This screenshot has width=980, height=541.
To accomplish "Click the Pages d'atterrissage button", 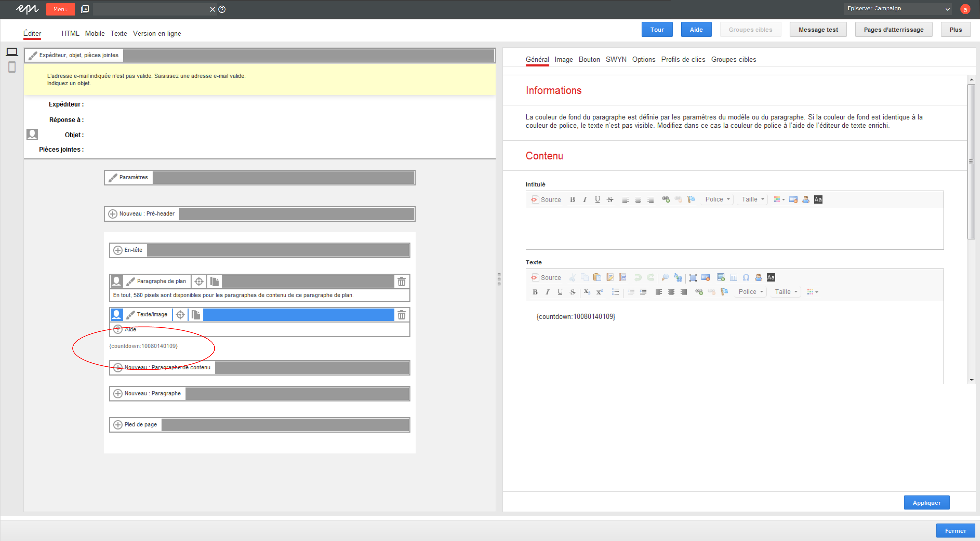I will click(893, 30).
